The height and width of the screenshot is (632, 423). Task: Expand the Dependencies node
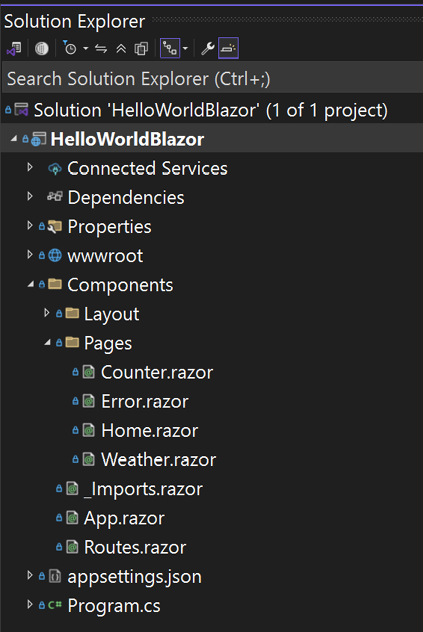[x=30, y=196]
